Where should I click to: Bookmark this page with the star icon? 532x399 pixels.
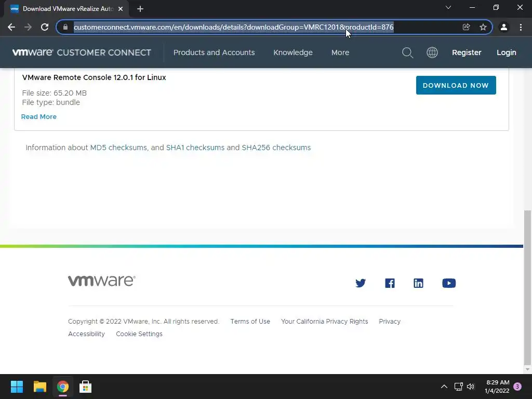pos(483,27)
